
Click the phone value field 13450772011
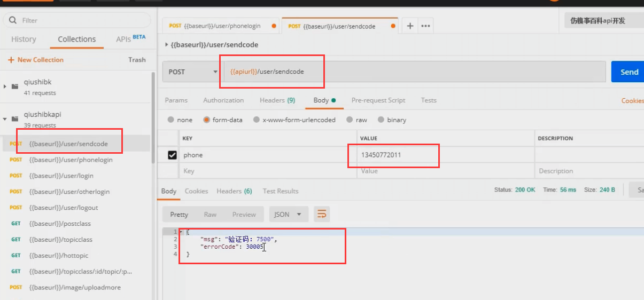[x=446, y=155]
